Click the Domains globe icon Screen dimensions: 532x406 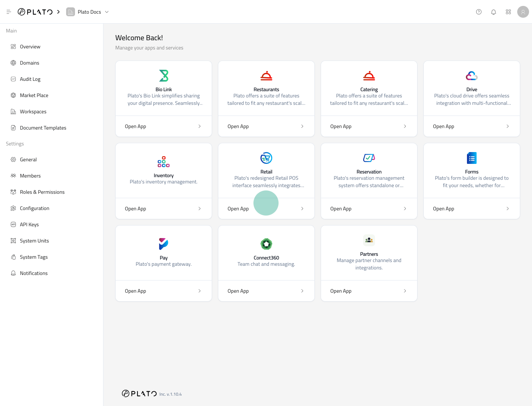coord(13,63)
